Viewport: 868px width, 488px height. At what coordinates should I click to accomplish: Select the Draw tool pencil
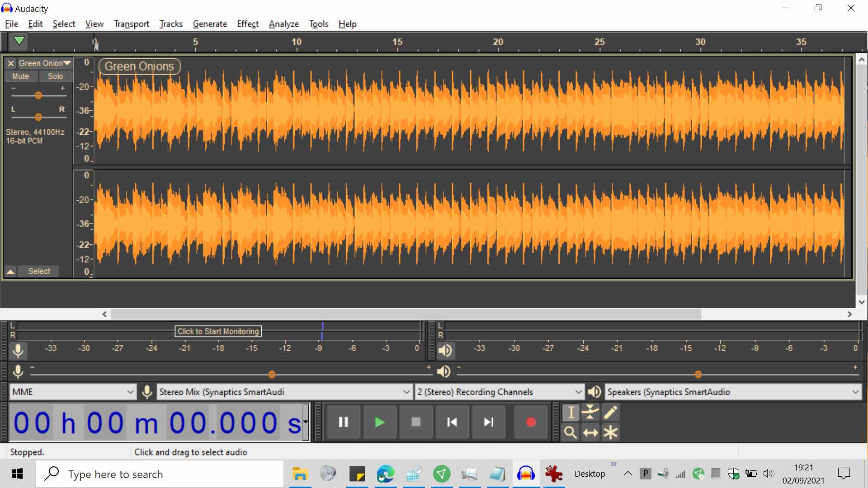click(611, 412)
